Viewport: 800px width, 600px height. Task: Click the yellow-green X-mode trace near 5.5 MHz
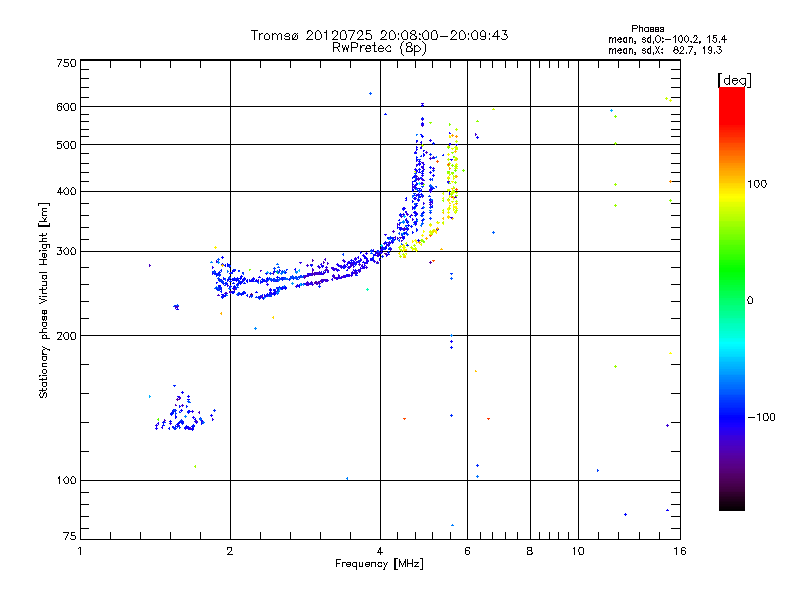coord(452,173)
